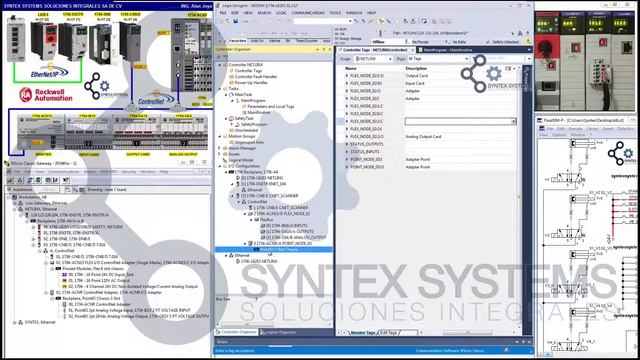Click the New project icon in Logix Designer toolbar

click(221, 21)
